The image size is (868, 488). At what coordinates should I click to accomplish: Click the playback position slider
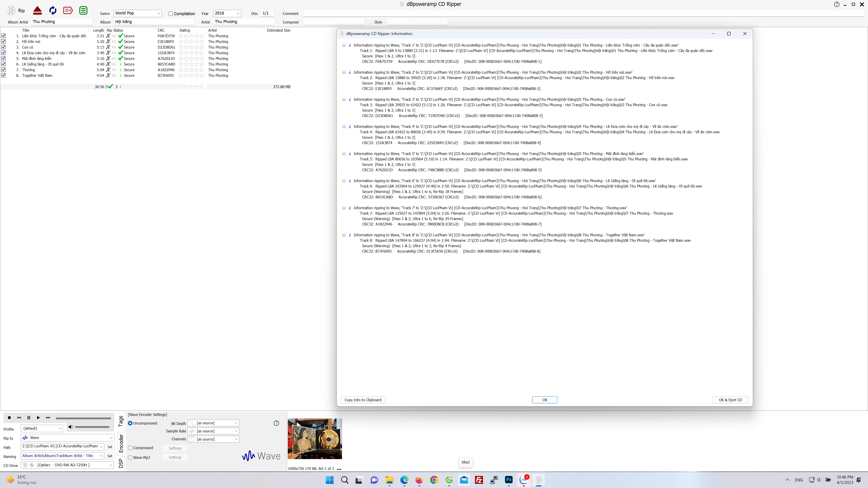pyautogui.click(x=83, y=418)
